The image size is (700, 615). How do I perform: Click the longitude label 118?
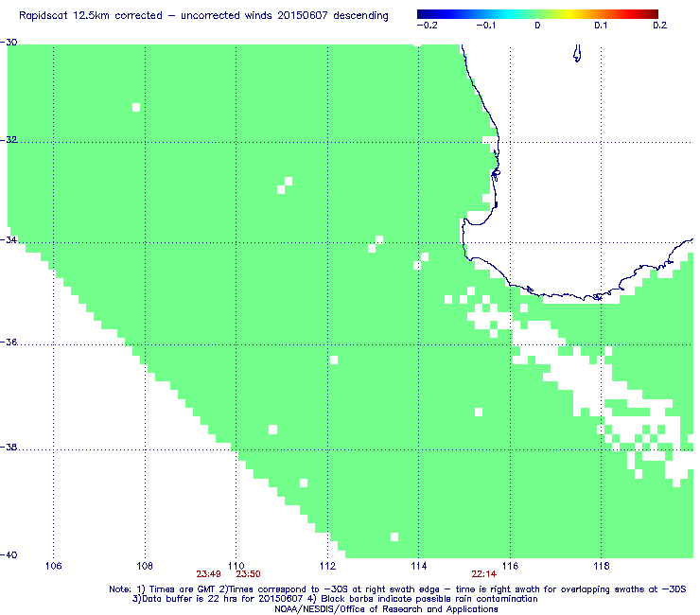(x=602, y=566)
